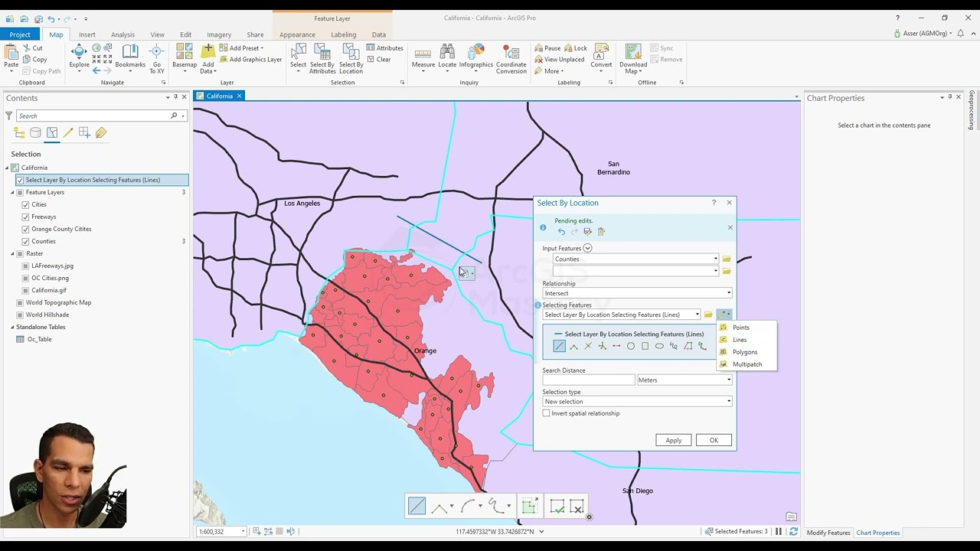Choose the Select By Location ribbon tool
Screen dimensions: 980x551
coord(351,58)
